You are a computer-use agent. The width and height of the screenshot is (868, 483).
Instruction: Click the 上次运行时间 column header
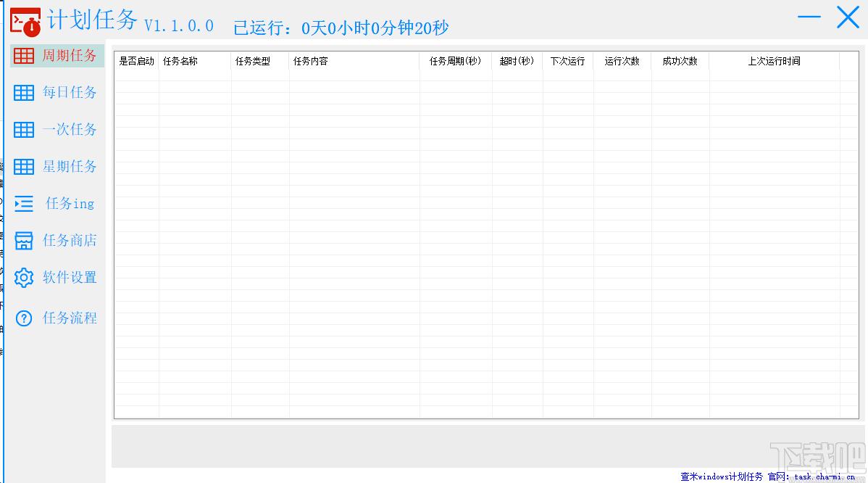click(774, 62)
